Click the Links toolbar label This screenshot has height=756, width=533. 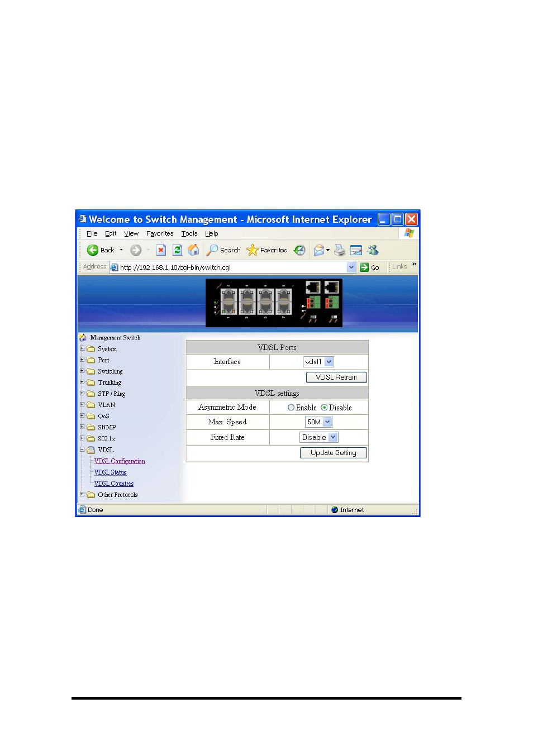point(399,267)
